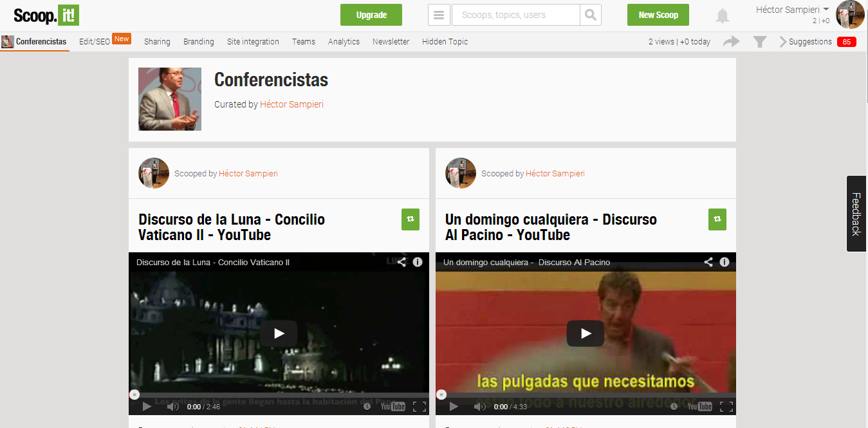Image resolution: width=868 pixels, height=428 pixels.
Task: Expand the Suggestions panel
Action: (x=809, y=42)
